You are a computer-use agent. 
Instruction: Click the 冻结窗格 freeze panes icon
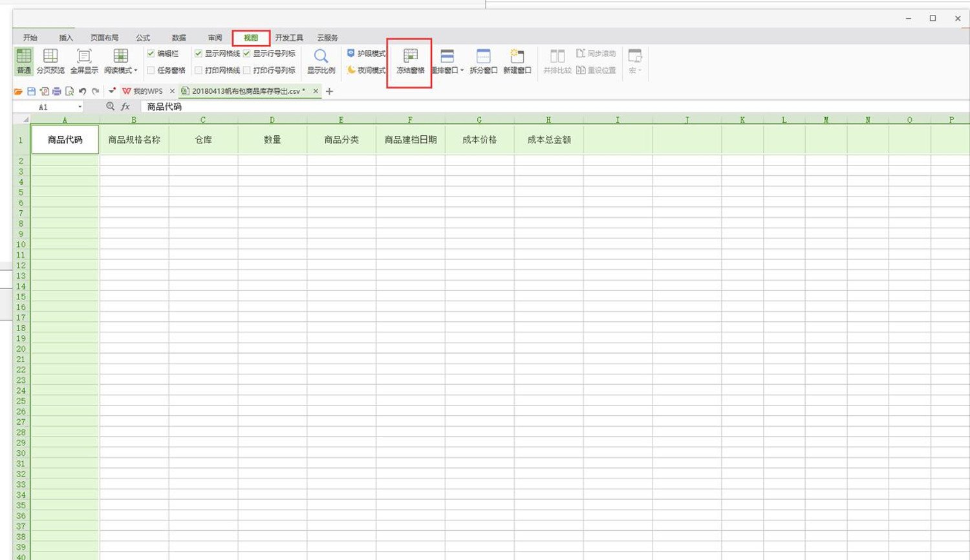(410, 57)
